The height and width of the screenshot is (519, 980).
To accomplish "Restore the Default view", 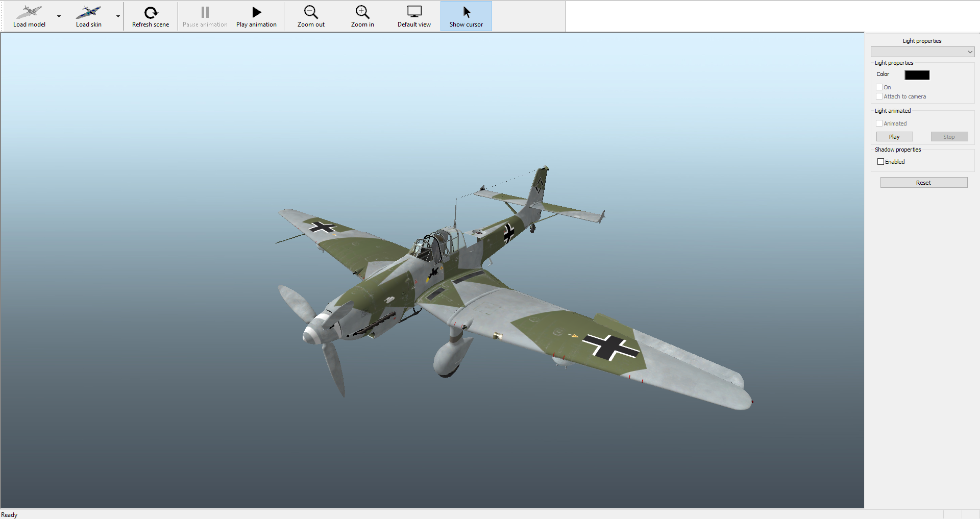I will [x=414, y=16].
